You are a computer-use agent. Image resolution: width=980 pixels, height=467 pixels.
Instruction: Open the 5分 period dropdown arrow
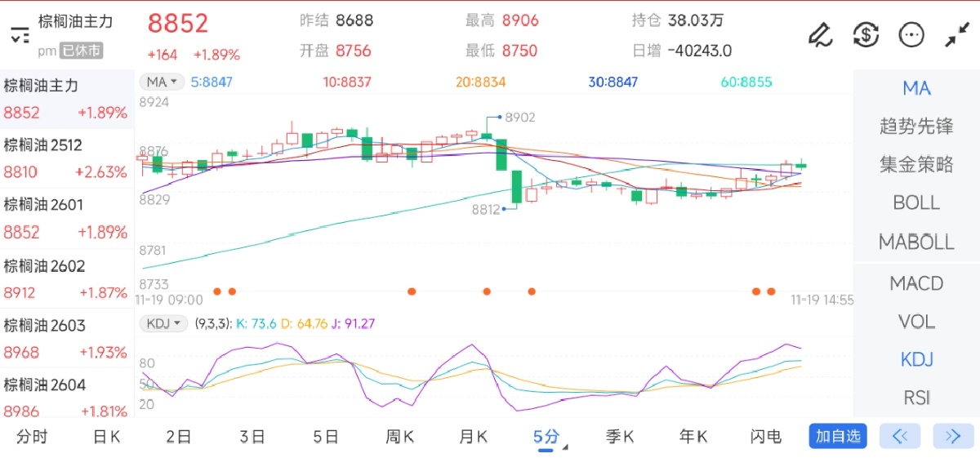565,447
